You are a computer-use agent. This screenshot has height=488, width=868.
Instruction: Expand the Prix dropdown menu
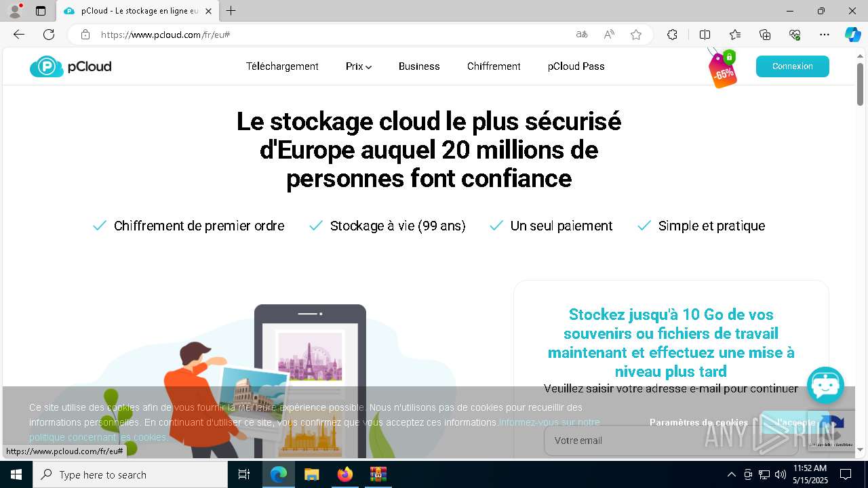(359, 66)
